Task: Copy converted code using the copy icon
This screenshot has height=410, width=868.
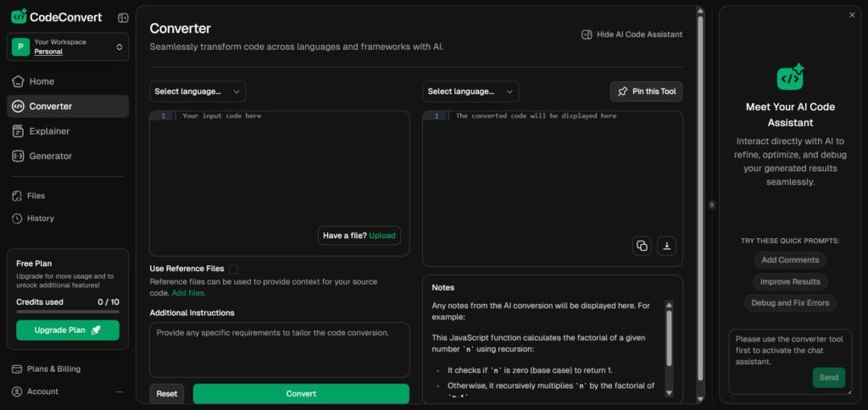Action: pyautogui.click(x=642, y=246)
